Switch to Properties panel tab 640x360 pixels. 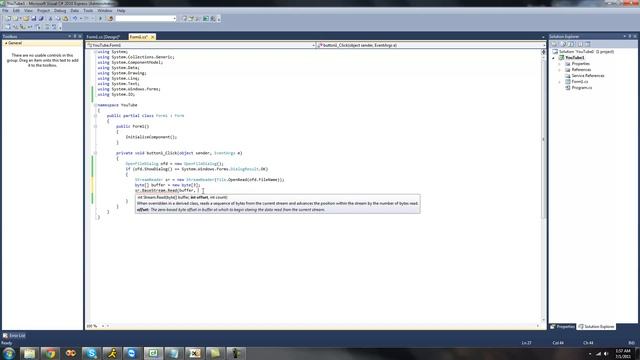coord(562,327)
